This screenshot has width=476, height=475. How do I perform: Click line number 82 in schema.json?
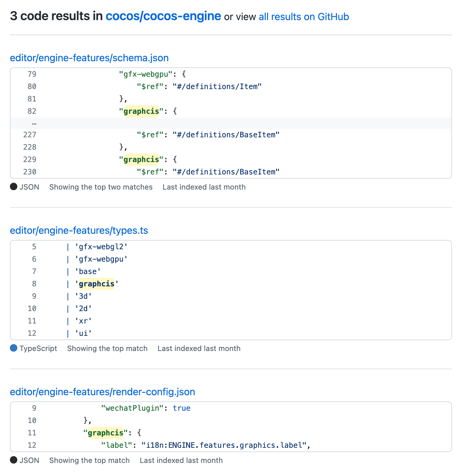(32, 111)
